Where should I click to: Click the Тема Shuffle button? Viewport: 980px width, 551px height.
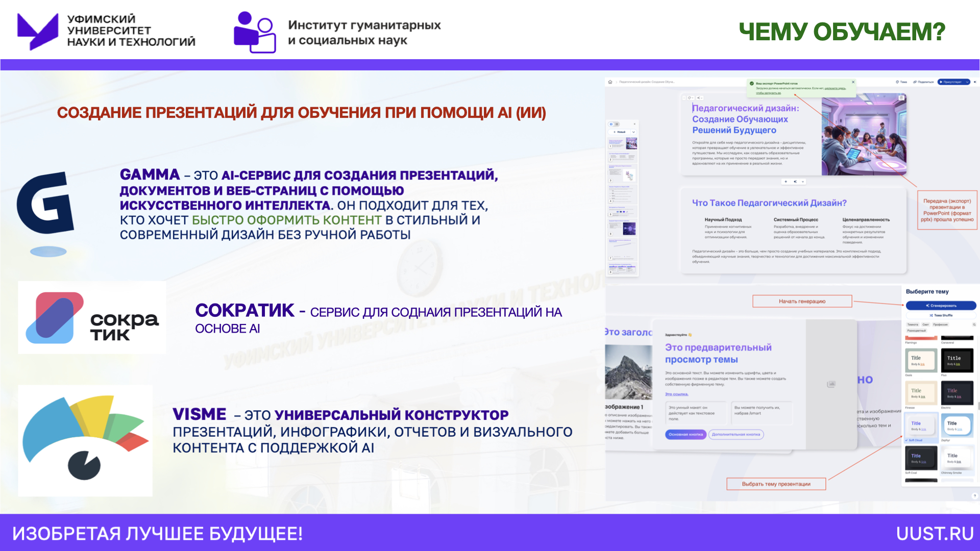[941, 315]
